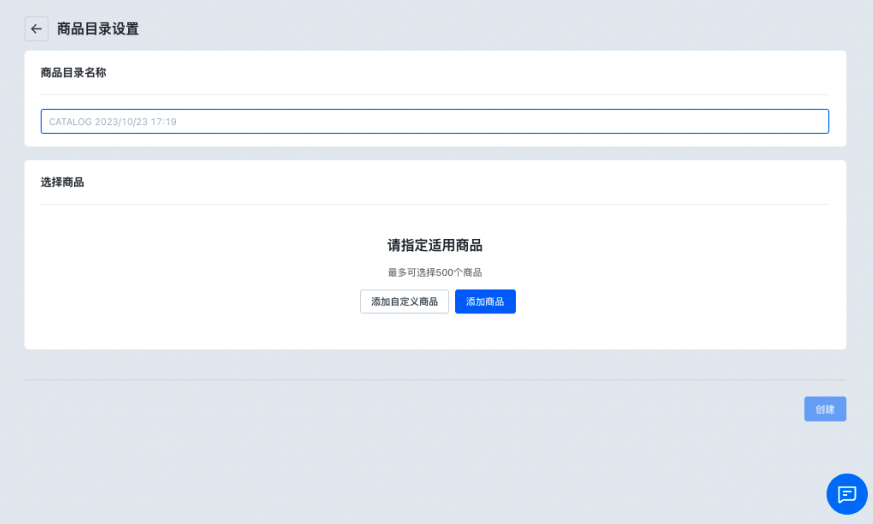This screenshot has height=524, width=873.
Task: Click the CATALOG 2023/10/23 17:19 placeholder text
Action: [x=113, y=122]
